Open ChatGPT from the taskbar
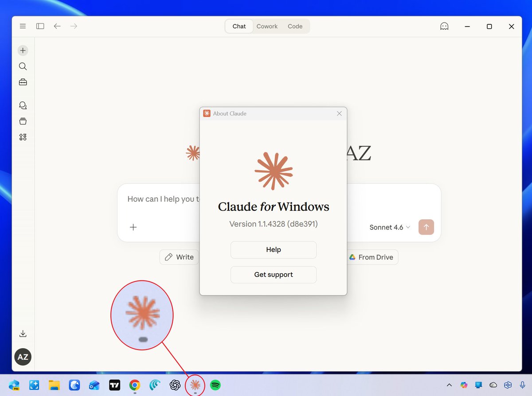Screen dimensions: 532x396 175,385
